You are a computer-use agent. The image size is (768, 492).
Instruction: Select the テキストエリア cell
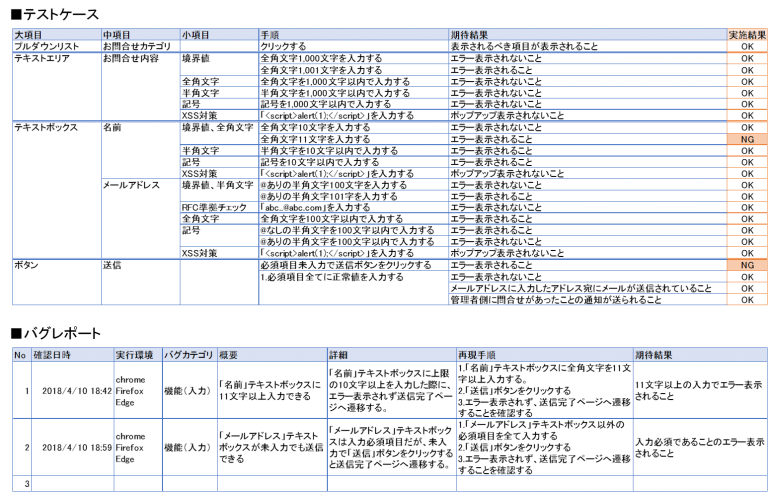[57, 86]
